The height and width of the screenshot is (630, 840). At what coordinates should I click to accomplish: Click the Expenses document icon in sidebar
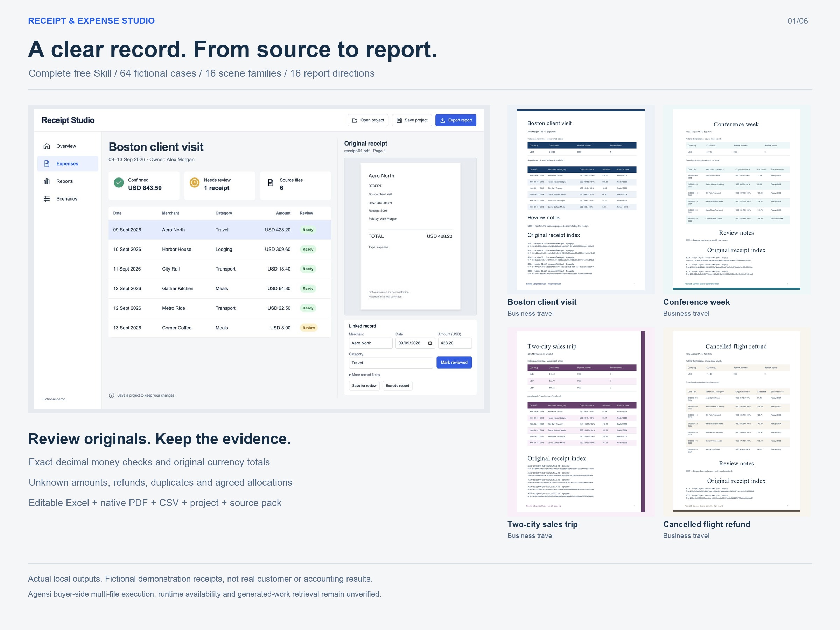coord(47,164)
